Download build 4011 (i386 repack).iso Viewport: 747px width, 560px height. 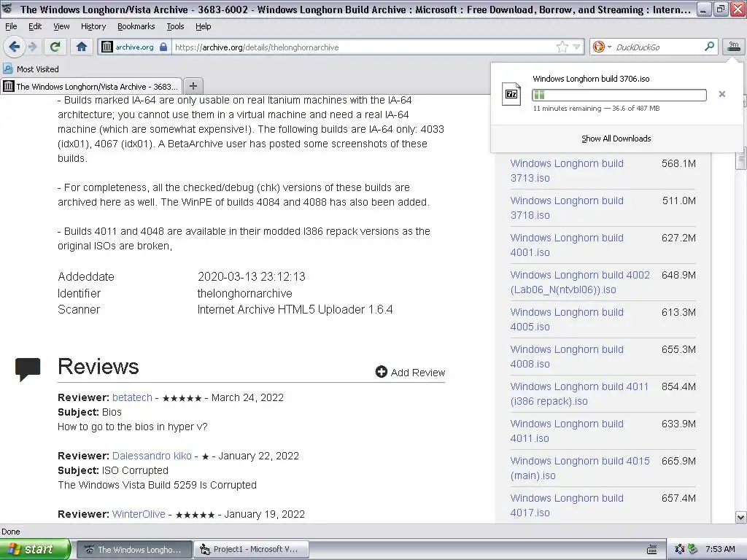[579, 393]
